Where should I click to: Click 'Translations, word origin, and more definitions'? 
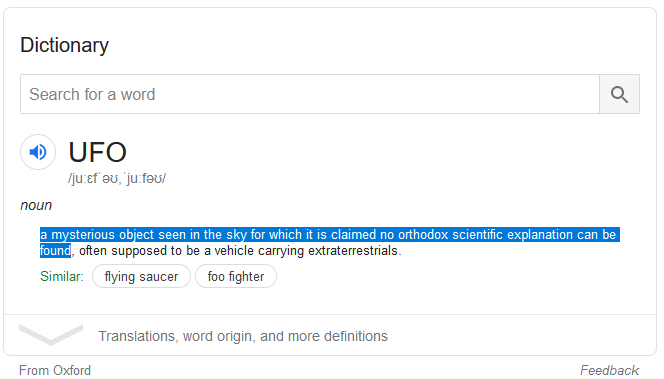[x=243, y=336]
